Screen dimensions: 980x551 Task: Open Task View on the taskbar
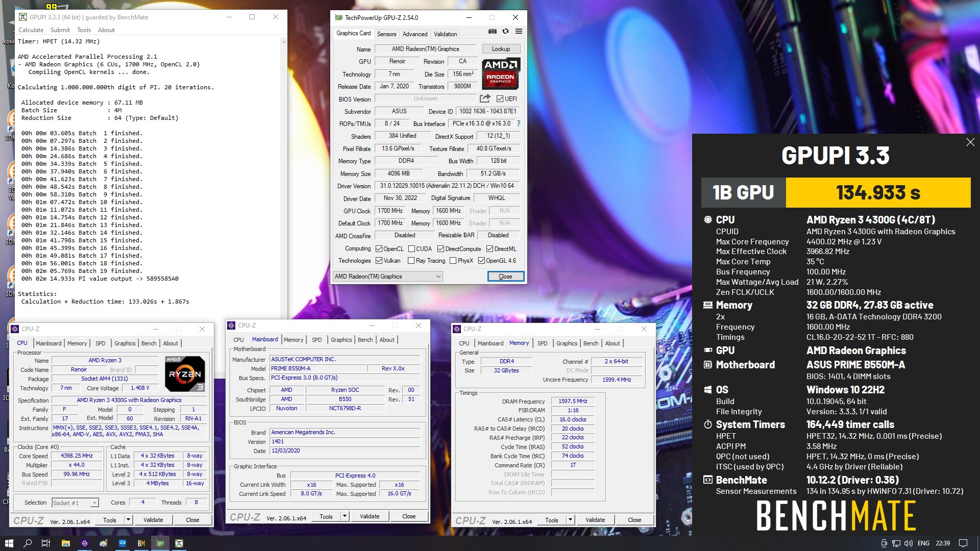(45, 543)
